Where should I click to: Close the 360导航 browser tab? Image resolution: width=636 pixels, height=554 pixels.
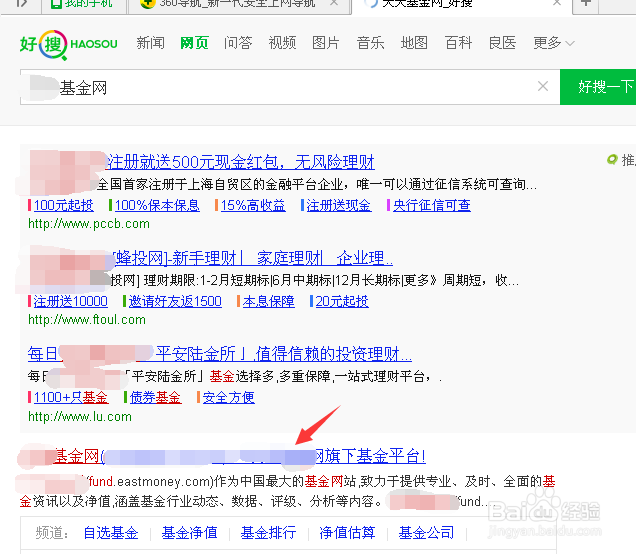(x=333, y=3)
